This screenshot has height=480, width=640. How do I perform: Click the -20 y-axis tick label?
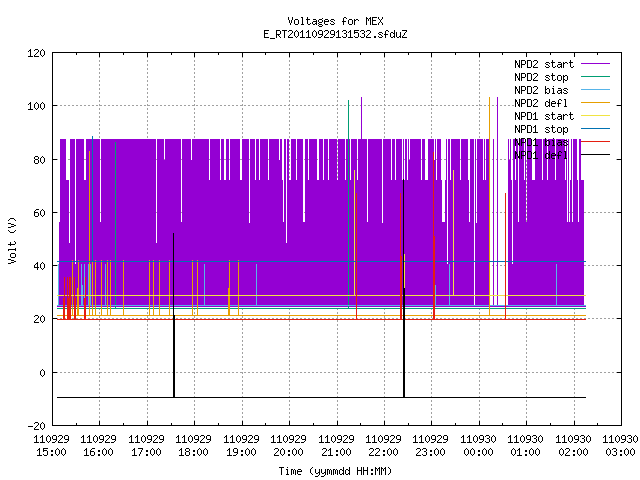(x=36, y=426)
